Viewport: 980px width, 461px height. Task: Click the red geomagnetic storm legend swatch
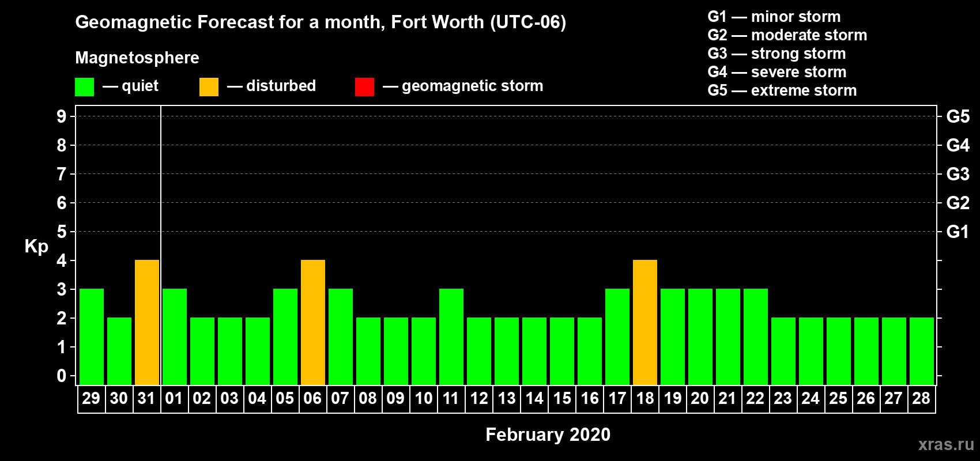click(x=364, y=87)
